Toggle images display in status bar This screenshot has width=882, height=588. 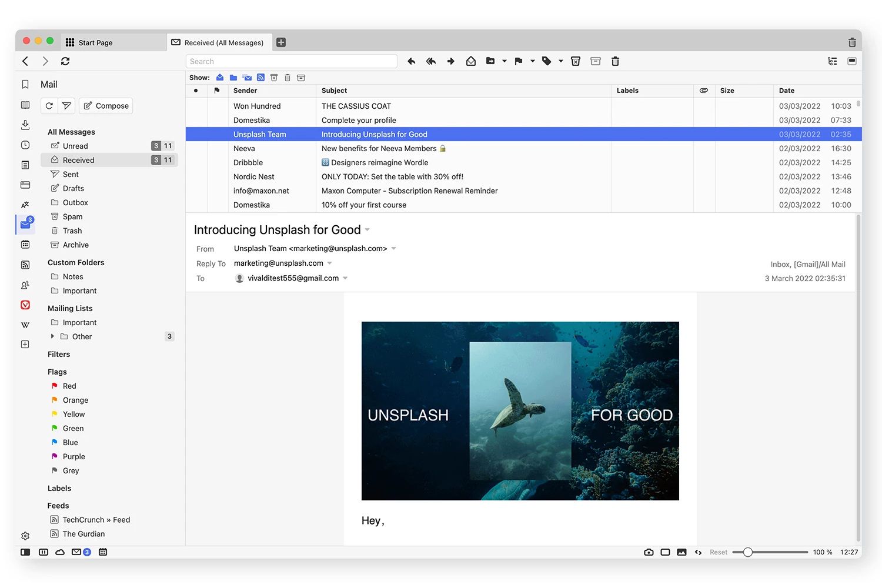click(x=681, y=552)
